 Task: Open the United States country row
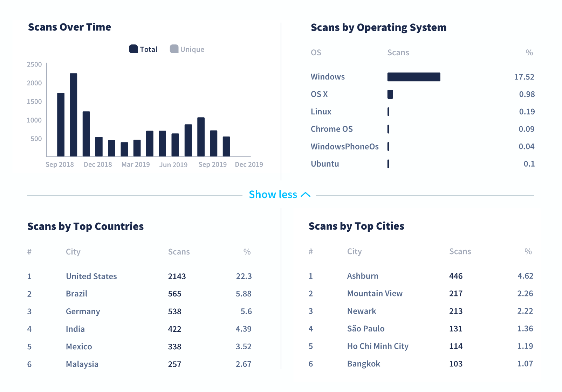point(91,276)
